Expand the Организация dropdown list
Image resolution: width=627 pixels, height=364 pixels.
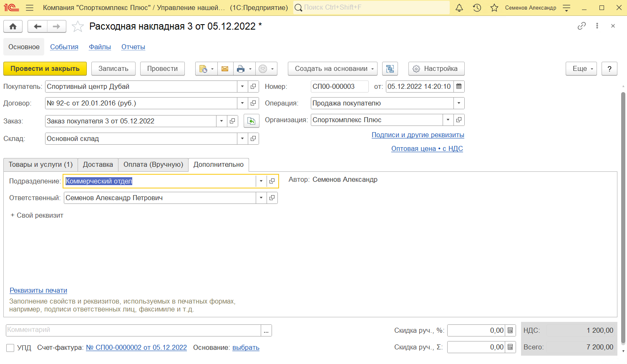pyautogui.click(x=448, y=120)
